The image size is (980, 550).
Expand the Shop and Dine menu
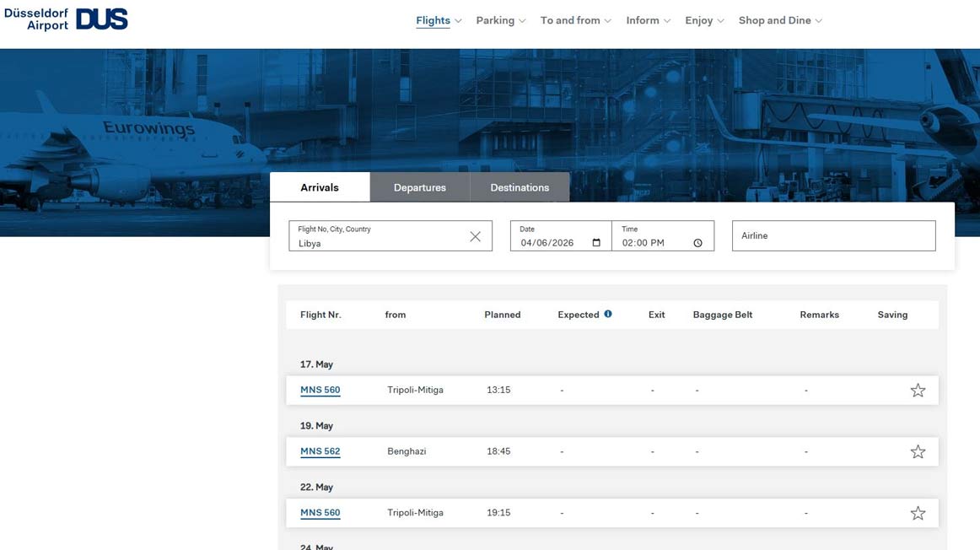click(x=780, y=20)
